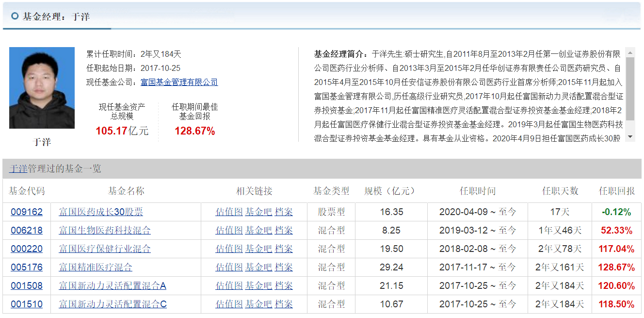Open 富国医疗保健行业混合 fund page
644x318 pixels.
click(105, 249)
